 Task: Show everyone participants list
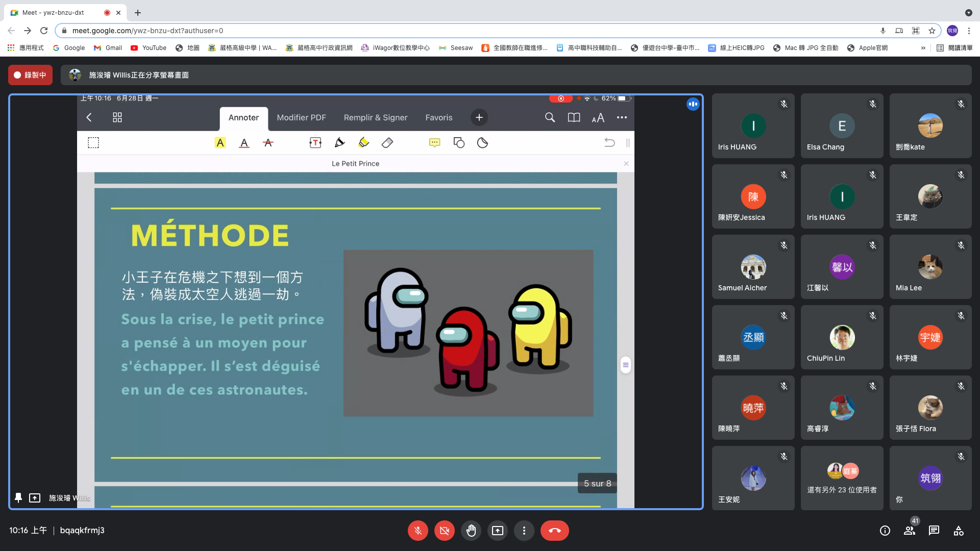click(x=909, y=531)
